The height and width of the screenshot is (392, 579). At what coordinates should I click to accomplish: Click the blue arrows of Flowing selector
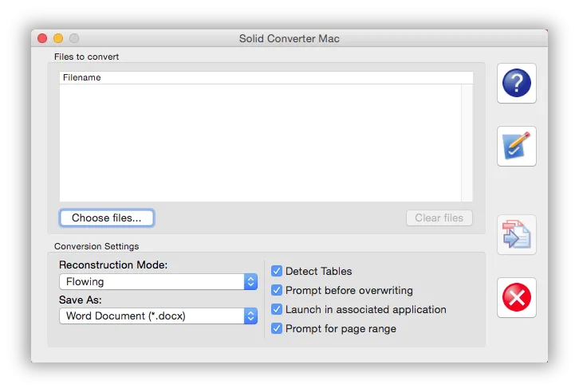[x=250, y=282]
